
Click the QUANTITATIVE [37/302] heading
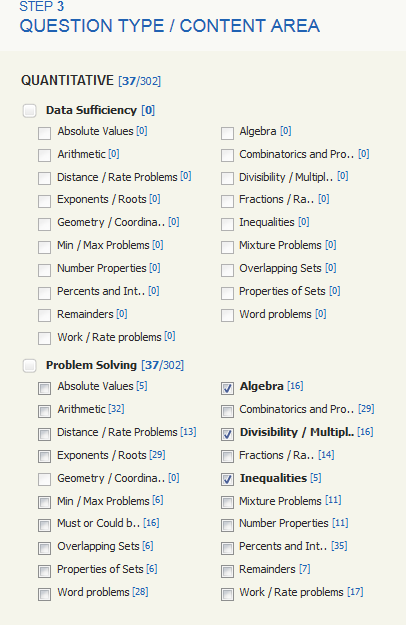pyautogui.click(x=91, y=81)
